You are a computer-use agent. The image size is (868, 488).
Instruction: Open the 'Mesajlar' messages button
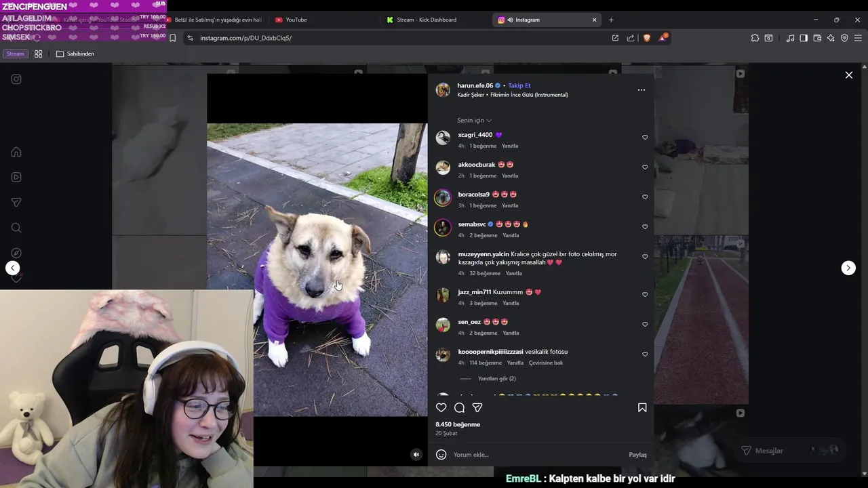pyautogui.click(x=790, y=451)
